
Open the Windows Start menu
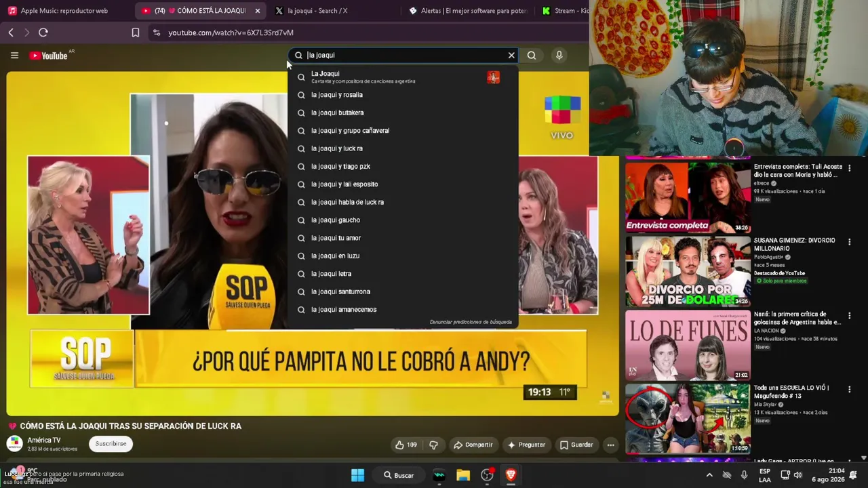[x=357, y=475]
